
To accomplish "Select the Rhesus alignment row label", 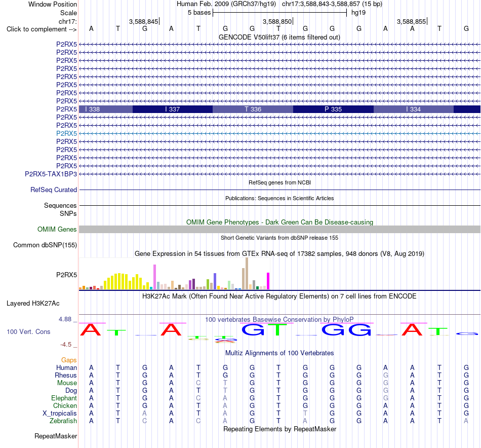I will [66, 375].
